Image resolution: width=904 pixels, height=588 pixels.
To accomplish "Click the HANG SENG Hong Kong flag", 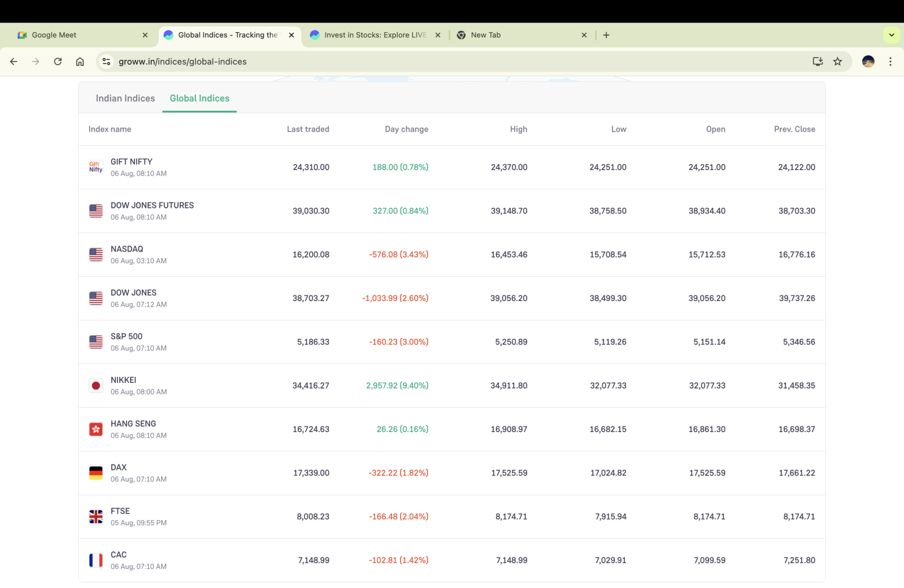I will click(96, 429).
